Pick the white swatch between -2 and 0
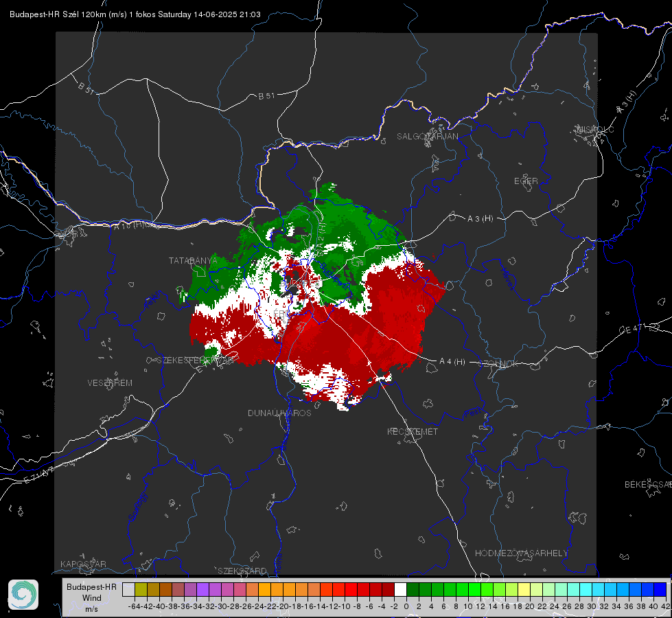Image resolution: width=672 pixels, height=618 pixels. [400, 590]
